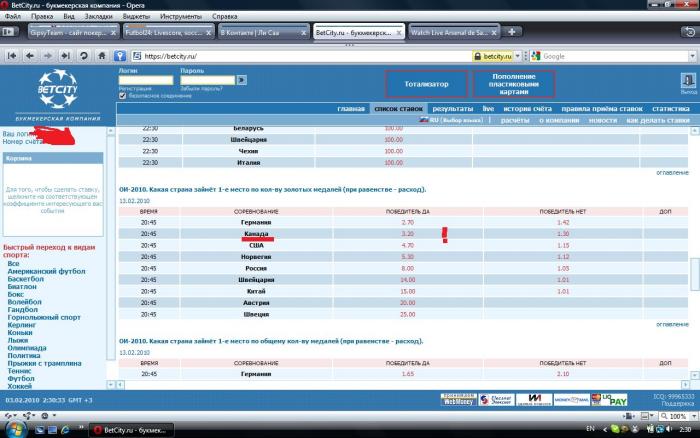Switch to the В Контакте tab
Viewport: 700px width, 438px height.
[x=263, y=32]
